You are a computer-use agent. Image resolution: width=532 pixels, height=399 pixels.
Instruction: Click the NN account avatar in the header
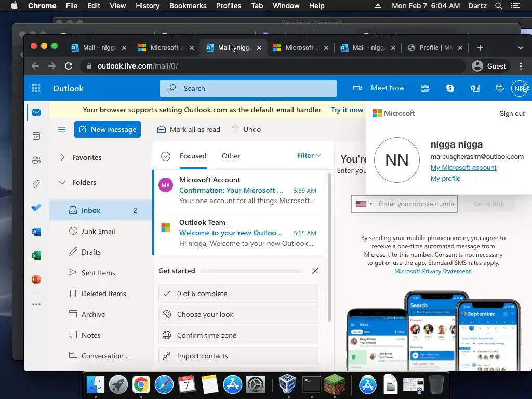(x=520, y=88)
